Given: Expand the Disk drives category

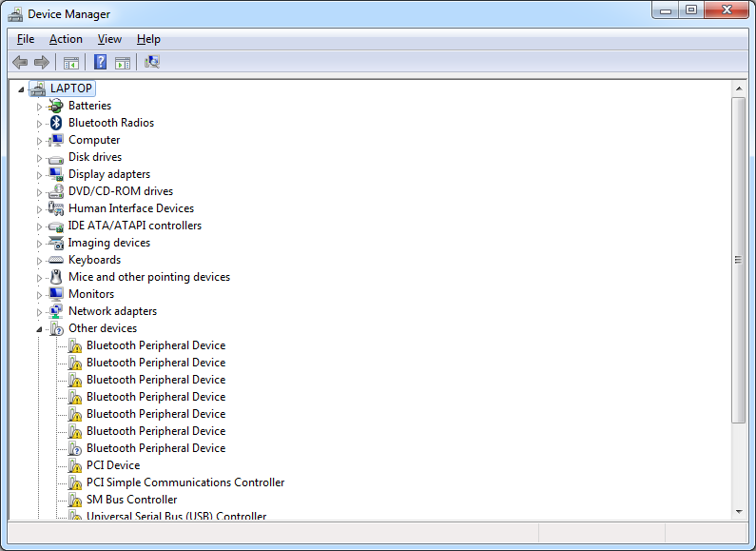Looking at the screenshot, I should (x=40, y=158).
